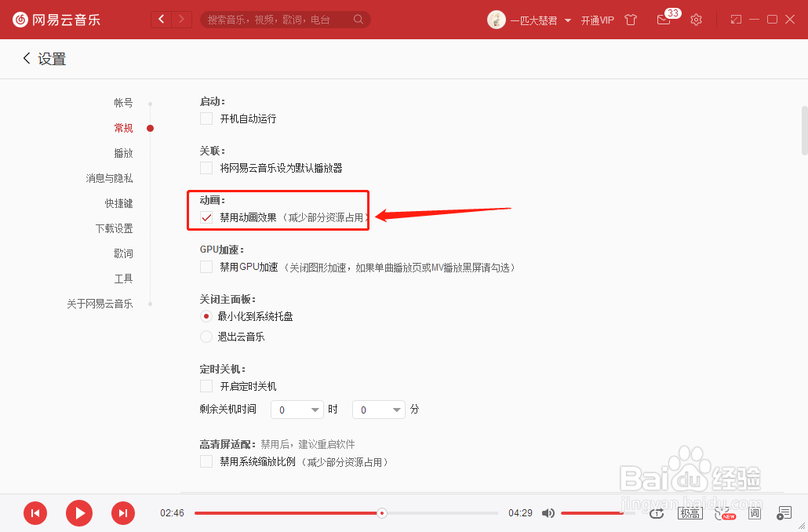Go to 下载设置 settings section
The width and height of the screenshot is (808, 532).
click(115, 228)
